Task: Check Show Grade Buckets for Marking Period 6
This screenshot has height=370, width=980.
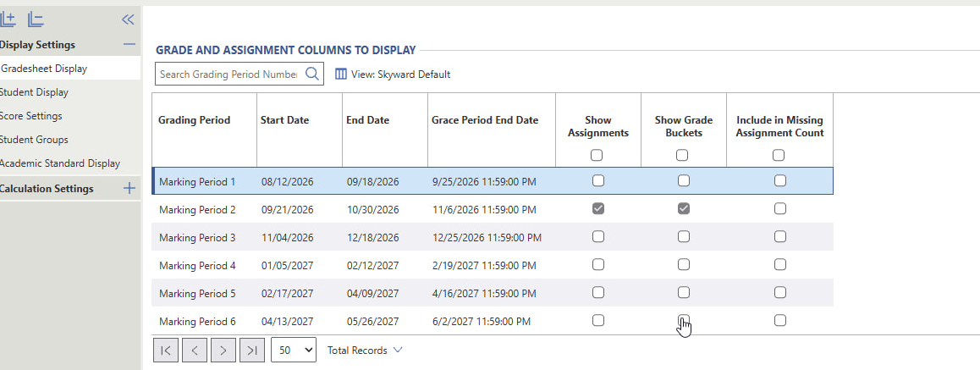Action: pos(684,320)
